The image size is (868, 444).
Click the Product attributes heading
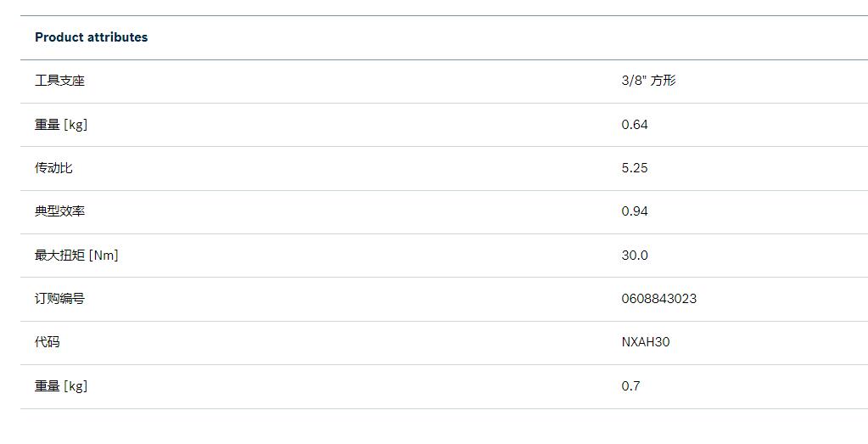pyautogui.click(x=92, y=37)
